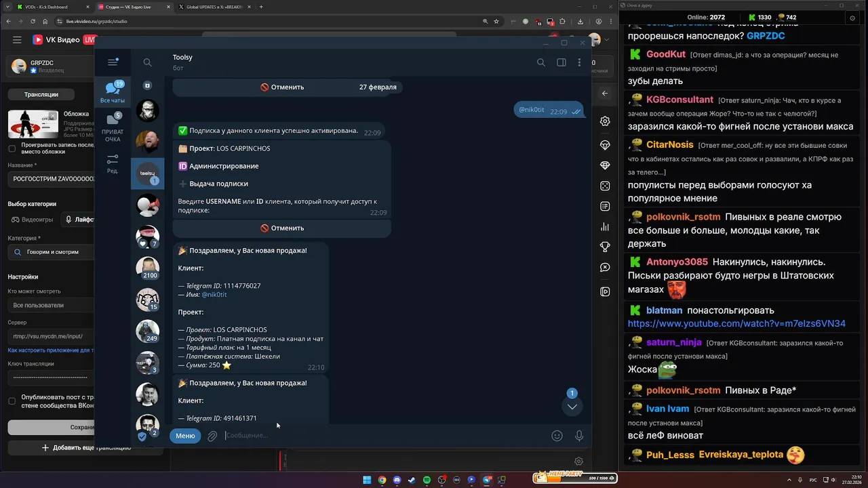Open Discord from the taskbar
Image resolution: width=868 pixels, height=488 pixels.
(x=397, y=480)
